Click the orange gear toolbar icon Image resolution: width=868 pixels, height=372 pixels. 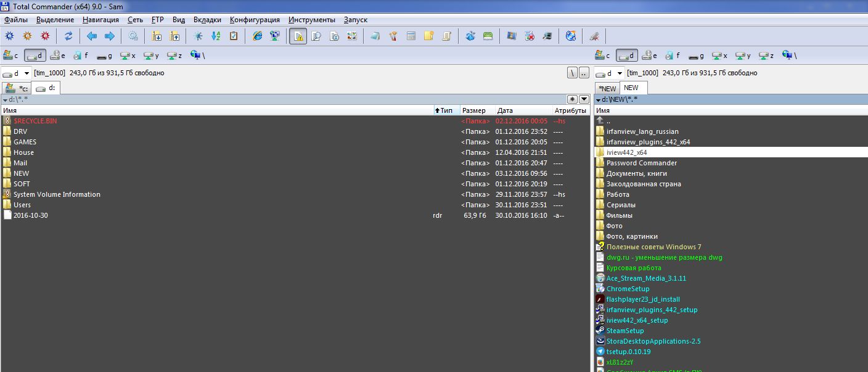pyautogui.click(x=27, y=36)
